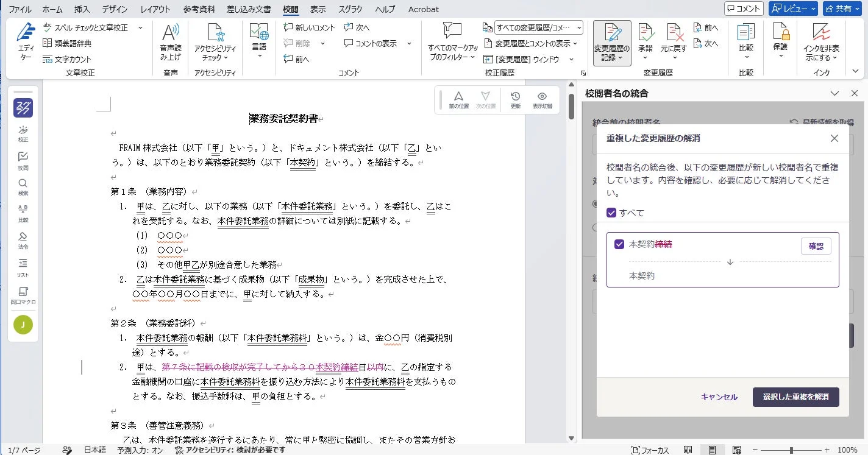The width and height of the screenshot is (868, 455).
Task: Click the 更新 refresh icon in floating toolbar
Action: point(515,100)
